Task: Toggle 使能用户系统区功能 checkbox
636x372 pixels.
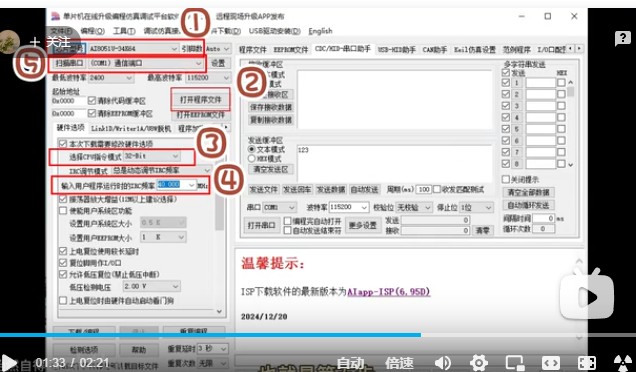Action: pyautogui.click(x=63, y=211)
